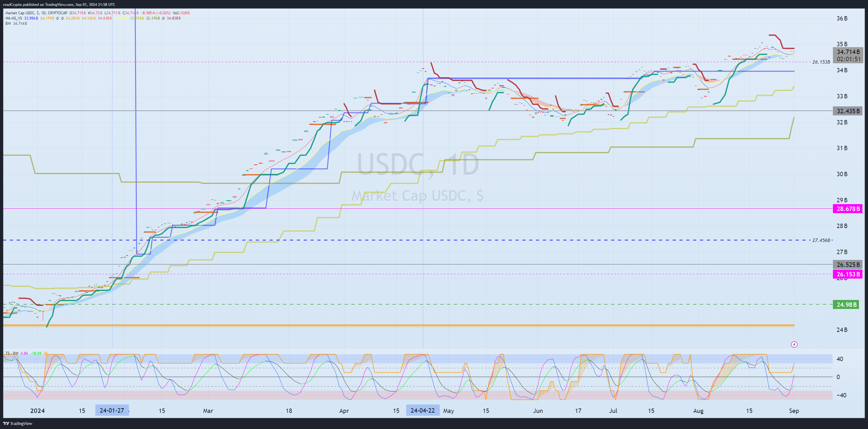Click the bar countdown 02:01:51
The width and height of the screenshot is (868, 429).
click(848, 59)
